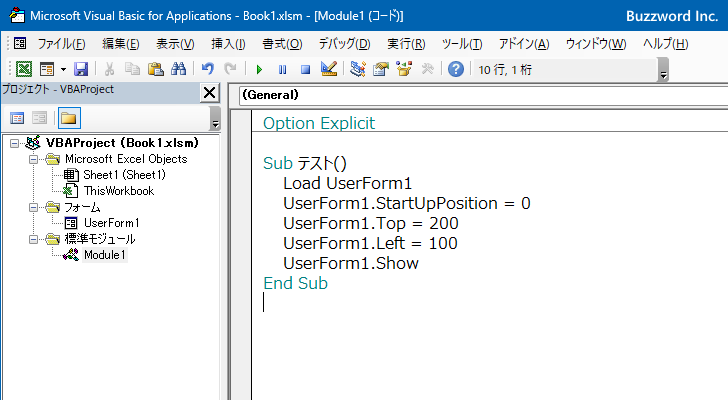Viewport: 728px width, 400px height.
Task: Select UserForm1 in the project tree
Action: point(111,223)
